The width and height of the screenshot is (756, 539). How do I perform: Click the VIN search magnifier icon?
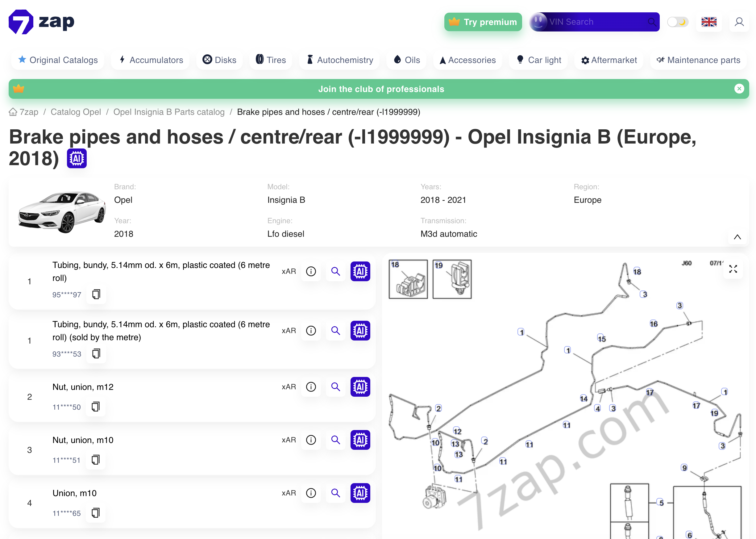tap(652, 22)
